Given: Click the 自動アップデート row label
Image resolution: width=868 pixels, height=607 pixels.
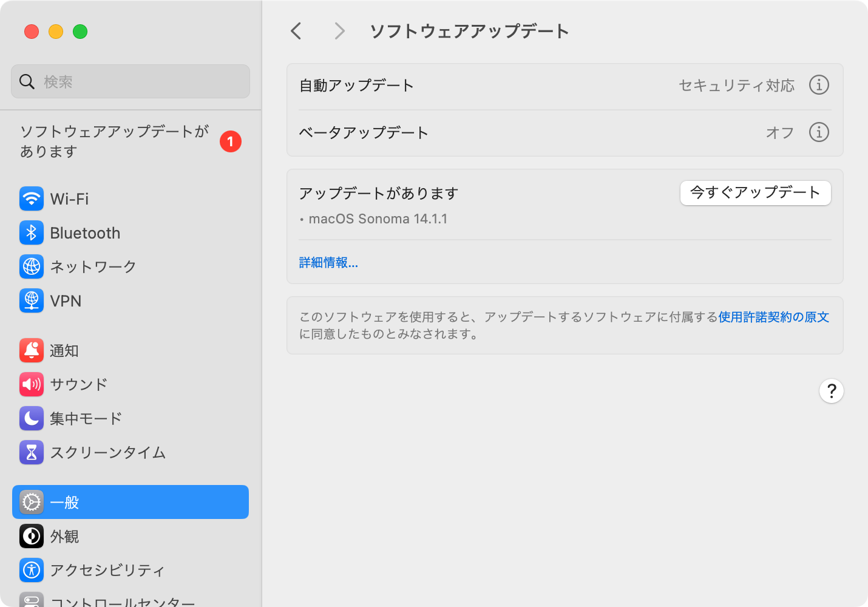Looking at the screenshot, I should click(x=356, y=86).
